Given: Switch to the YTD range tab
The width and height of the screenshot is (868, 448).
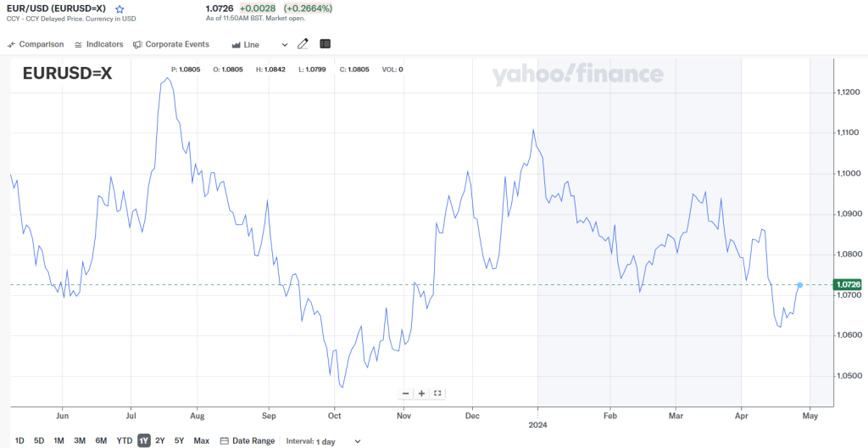Looking at the screenshot, I should click(x=124, y=441).
